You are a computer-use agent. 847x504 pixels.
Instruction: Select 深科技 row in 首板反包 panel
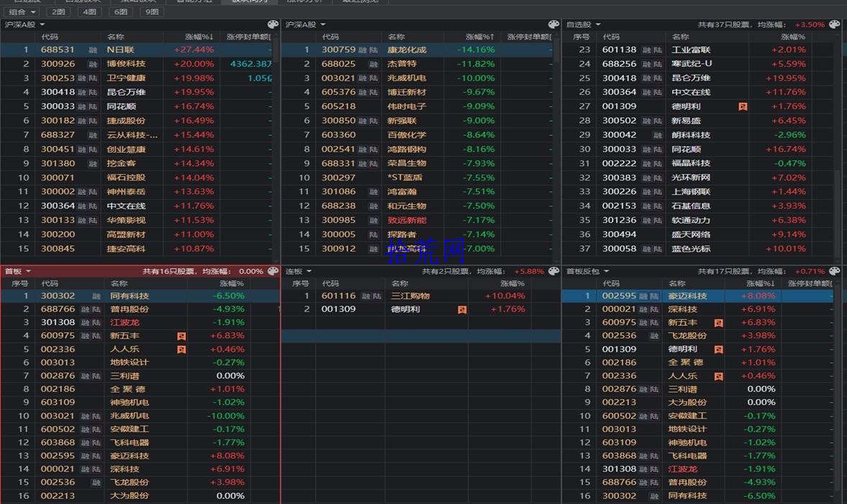click(697, 309)
